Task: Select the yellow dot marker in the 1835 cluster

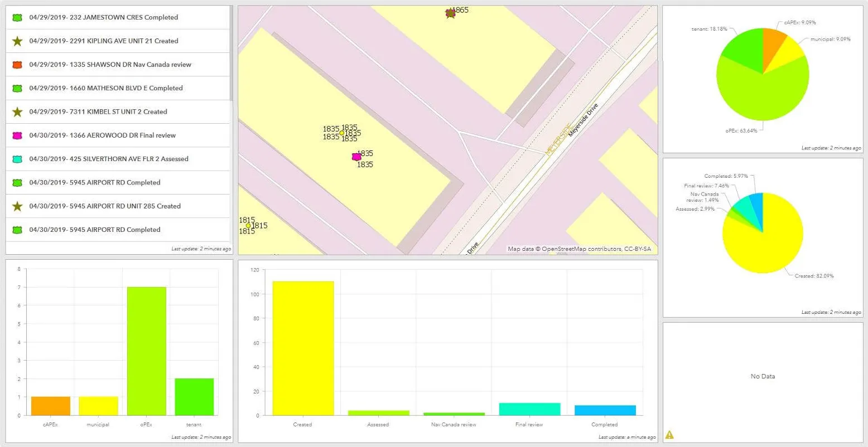Action: [x=342, y=133]
